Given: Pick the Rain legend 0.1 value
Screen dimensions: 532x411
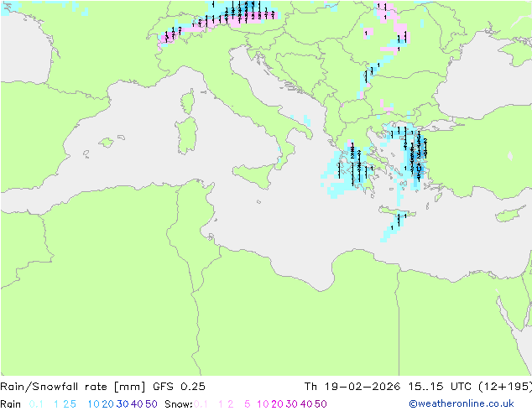Looking at the screenshot, I should pos(36,404).
